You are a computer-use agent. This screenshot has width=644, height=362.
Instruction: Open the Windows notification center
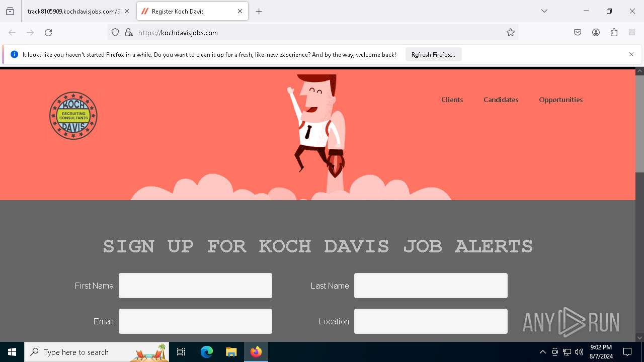pos(627,352)
